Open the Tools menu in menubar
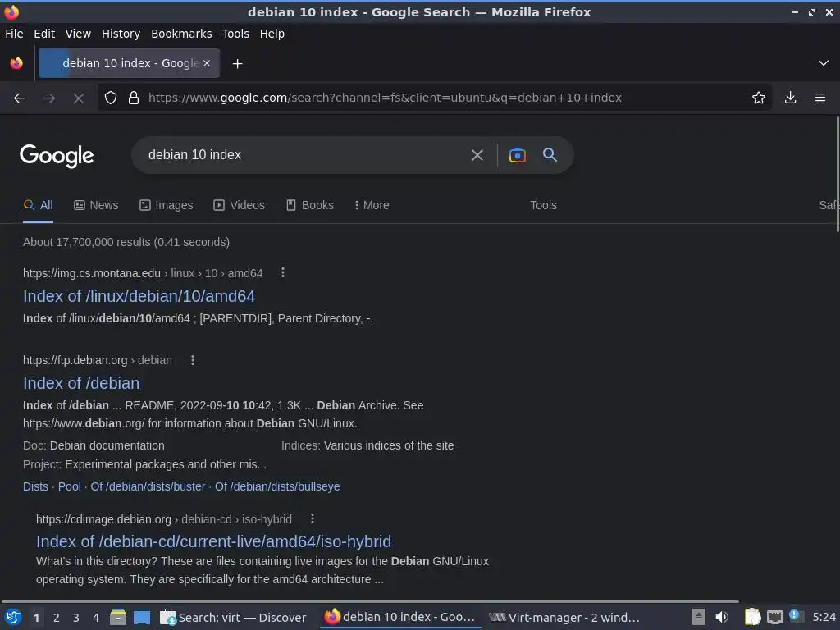 [235, 34]
